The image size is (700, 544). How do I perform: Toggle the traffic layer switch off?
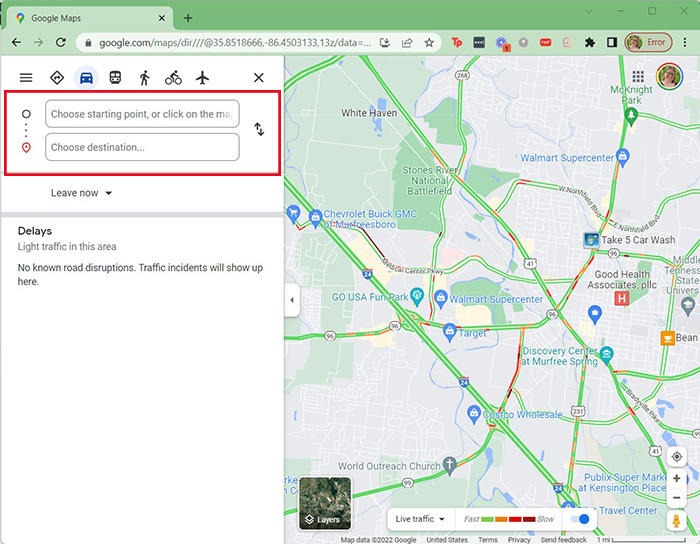580,519
